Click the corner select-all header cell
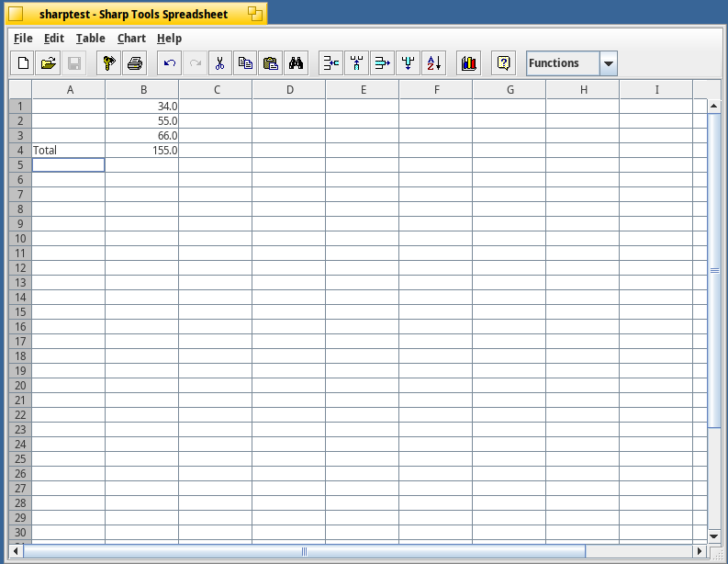The image size is (728, 564). pyautogui.click(x=20, y=90)
